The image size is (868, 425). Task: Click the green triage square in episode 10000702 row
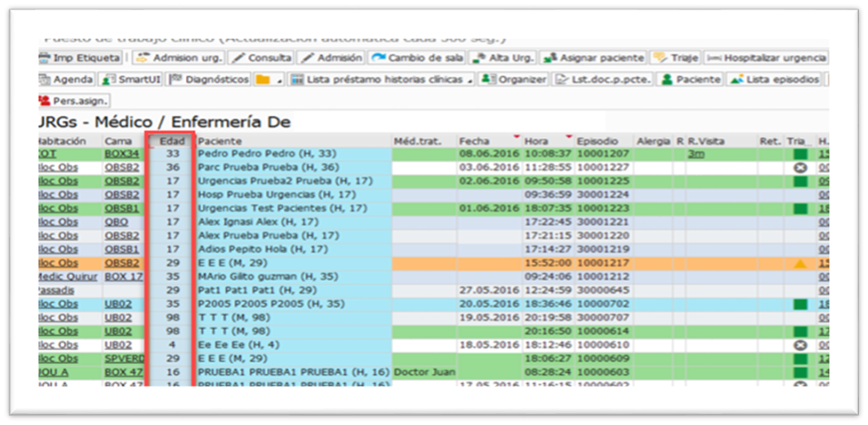pyautogui.click(x=800, y=304)
